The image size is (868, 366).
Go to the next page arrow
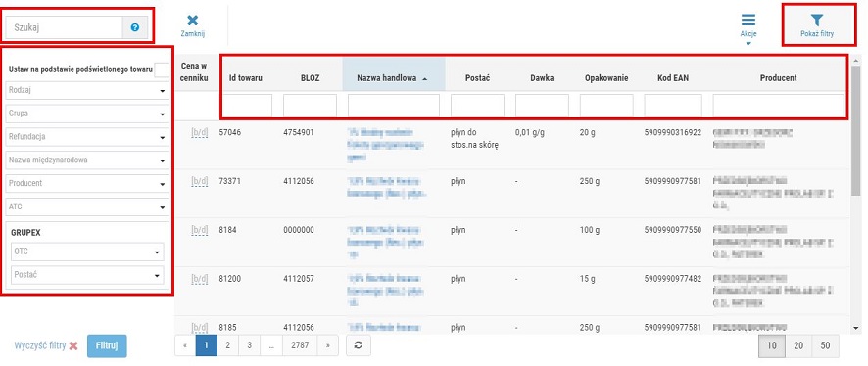coord(328,345)
